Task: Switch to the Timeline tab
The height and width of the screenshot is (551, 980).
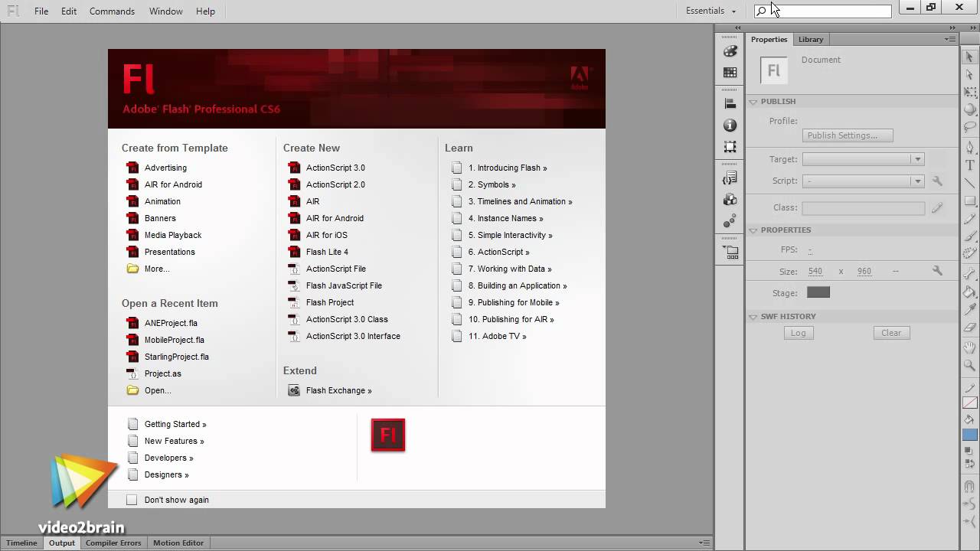Action: (21, 543)
